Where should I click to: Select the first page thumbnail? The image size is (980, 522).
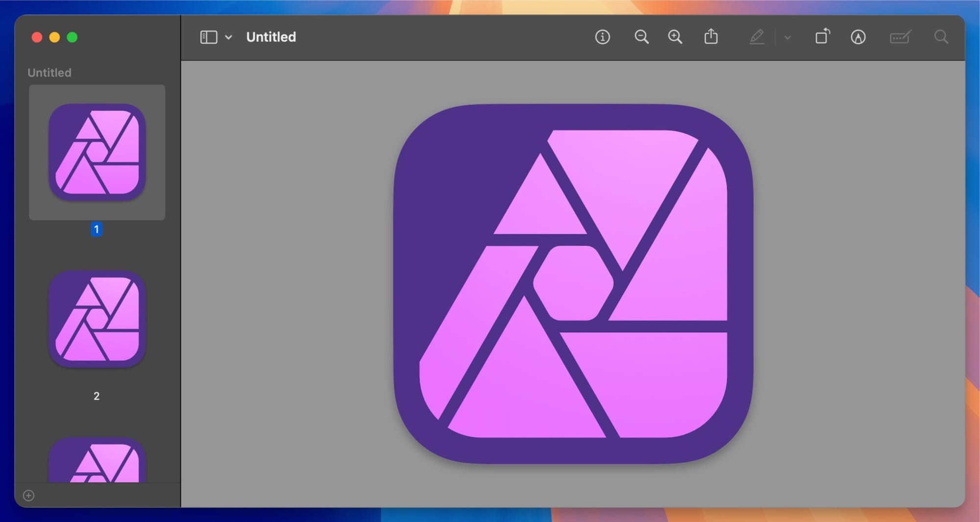point(97,152)
